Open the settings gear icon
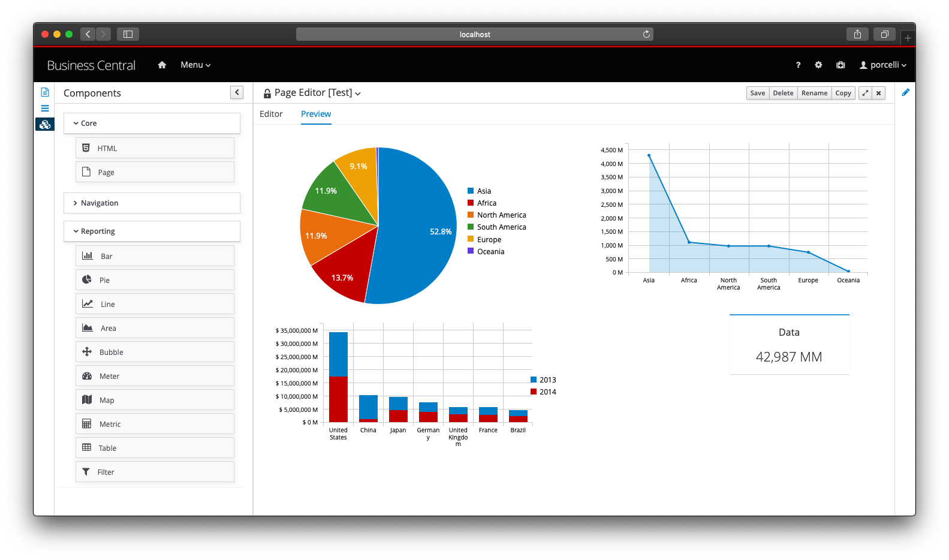The height and width of the screenshot is (560, 949). point(818,65)
